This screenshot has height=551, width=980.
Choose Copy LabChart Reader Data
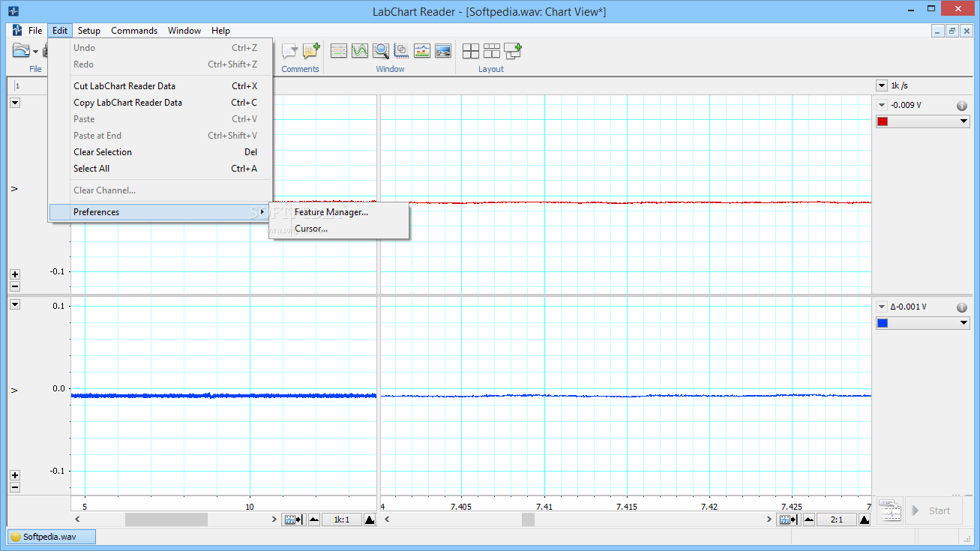coord(160,103)
